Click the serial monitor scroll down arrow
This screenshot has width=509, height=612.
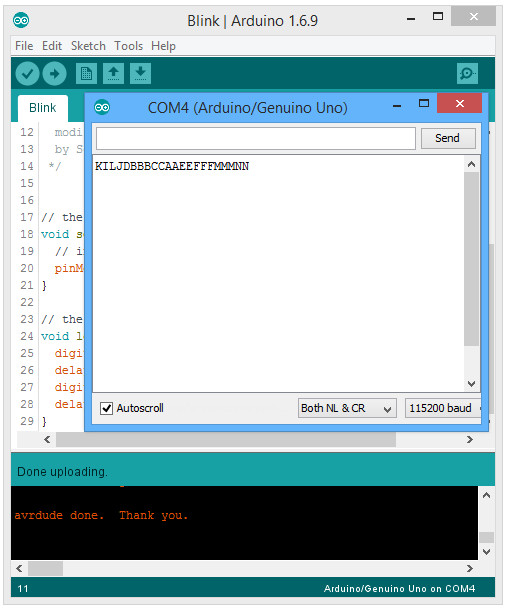(x=472, y=384)
